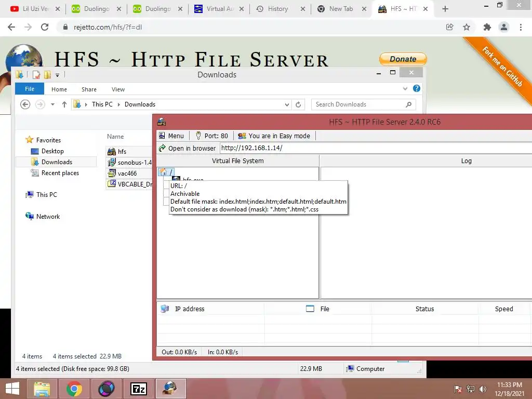
Task: Bookmark this page with the star icon
Action: [x=467, y=27]
